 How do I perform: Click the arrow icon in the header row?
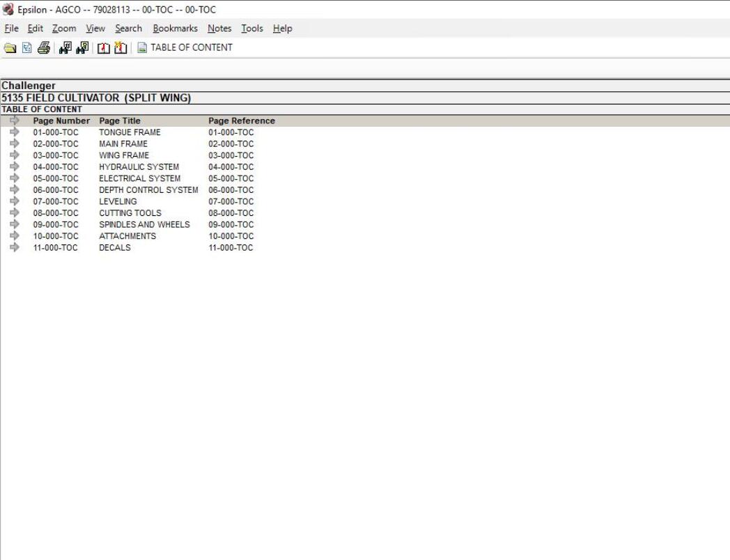pos(15,120)
